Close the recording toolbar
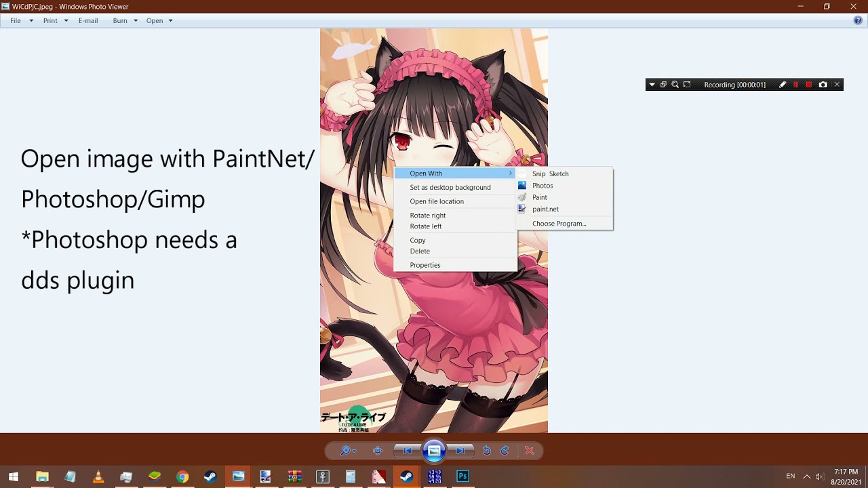 tap(837, 85)
